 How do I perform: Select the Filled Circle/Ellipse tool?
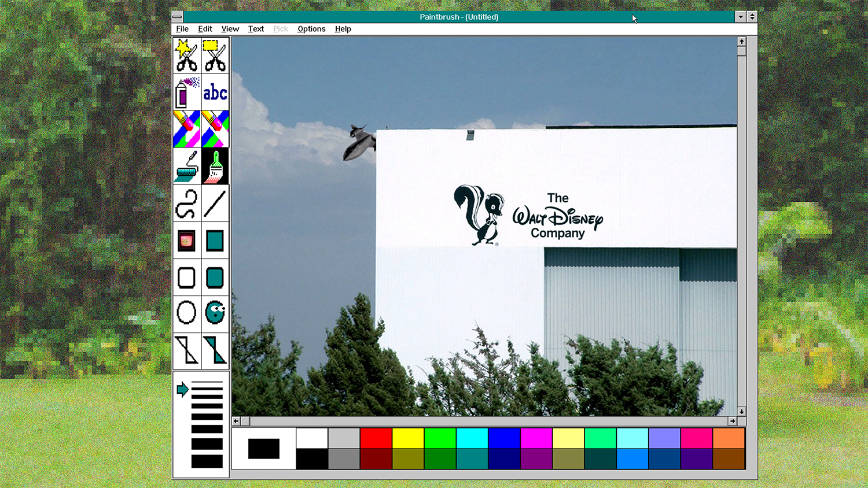tap(215, 314)
